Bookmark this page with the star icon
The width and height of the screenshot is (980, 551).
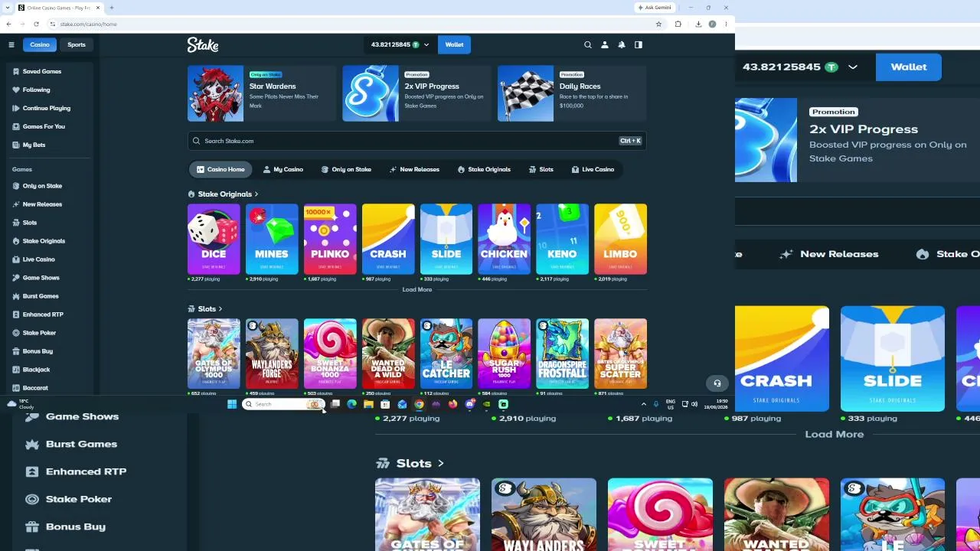[x=658, y=24]
